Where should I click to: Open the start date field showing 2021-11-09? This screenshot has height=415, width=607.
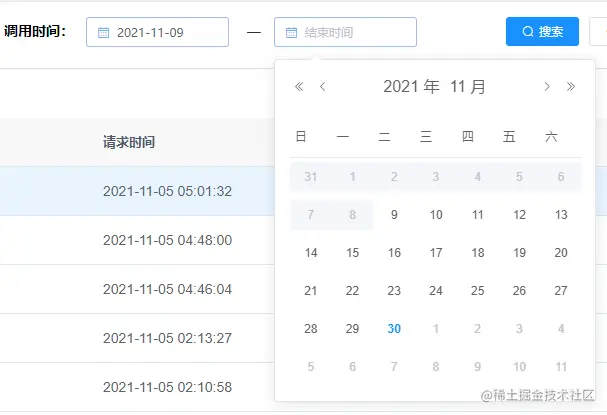point(158,32)
